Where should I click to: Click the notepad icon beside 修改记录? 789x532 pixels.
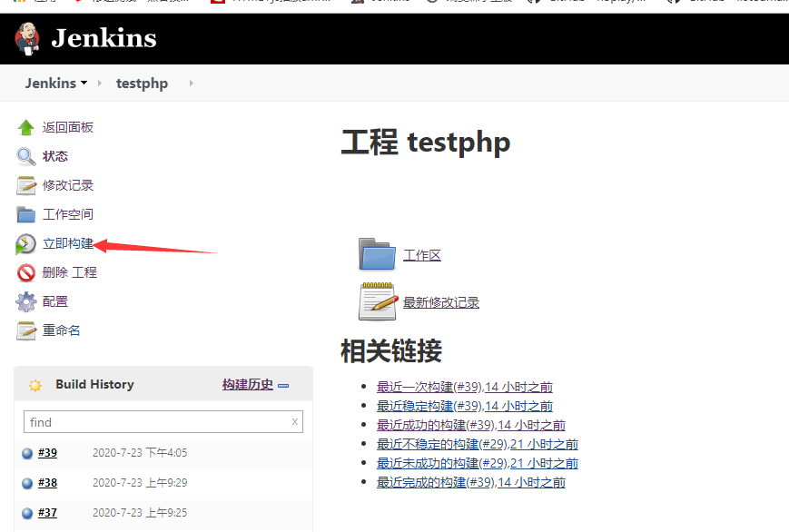tap(25, 185)
